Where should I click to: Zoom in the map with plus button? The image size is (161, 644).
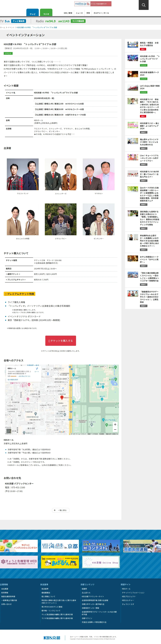(x=115, y=424)
